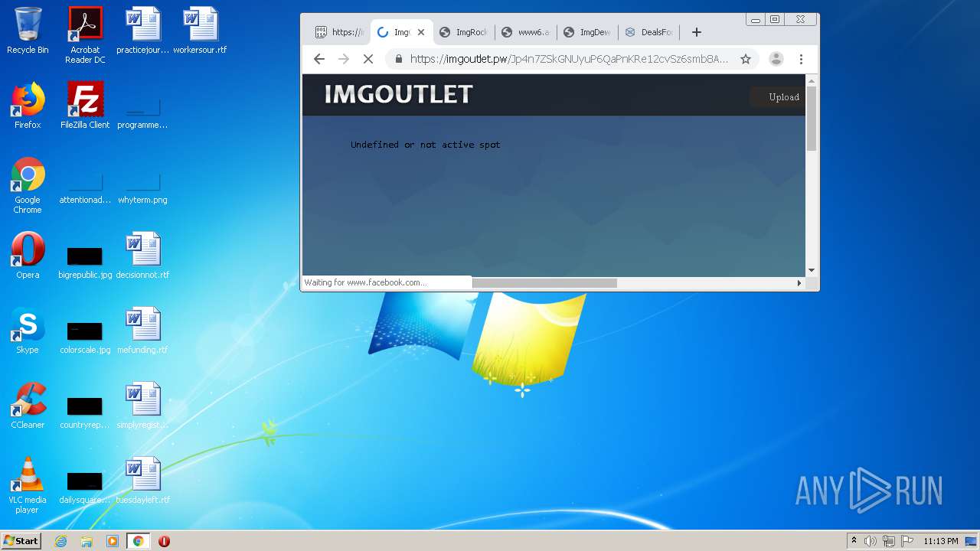
Task: Launch Google Chrome desktop shortcut
Action: tap(28, 185)
